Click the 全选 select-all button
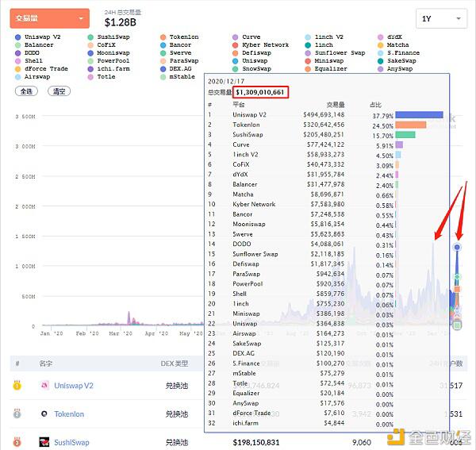 (26, 91)
